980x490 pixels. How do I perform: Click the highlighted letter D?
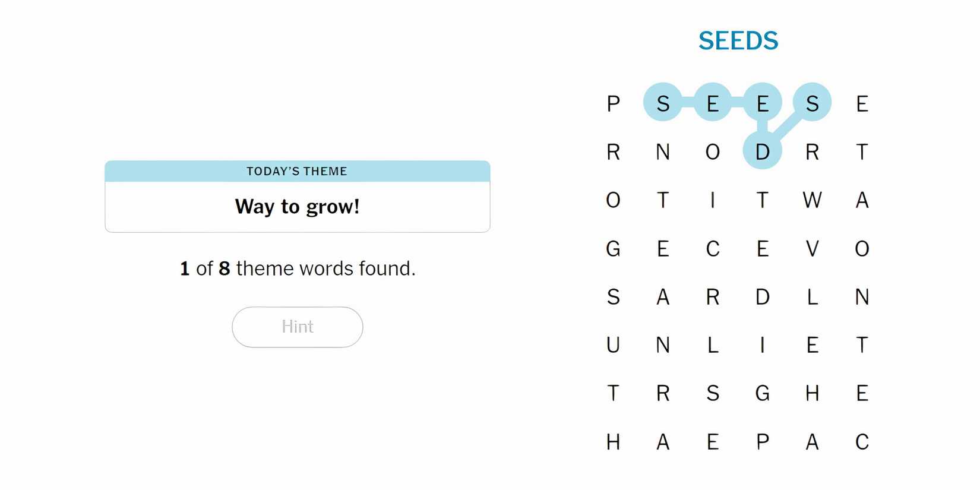(x=762, y=152)
